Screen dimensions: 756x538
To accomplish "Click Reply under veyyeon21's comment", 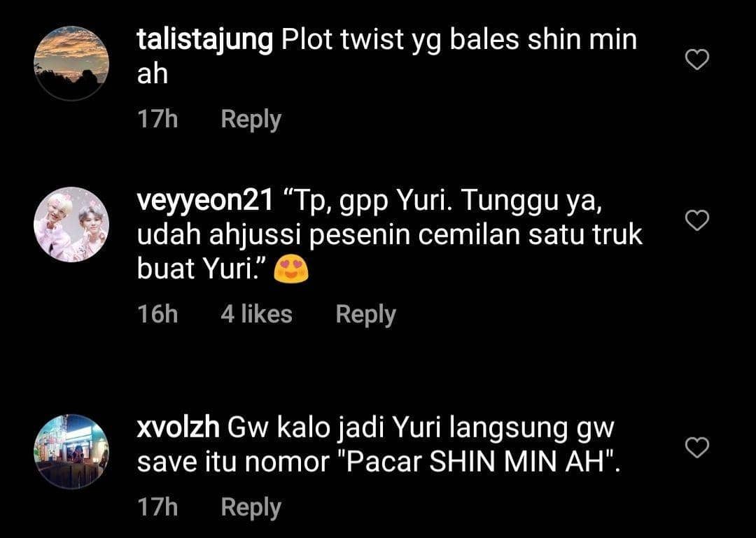I will coord(365,314).
